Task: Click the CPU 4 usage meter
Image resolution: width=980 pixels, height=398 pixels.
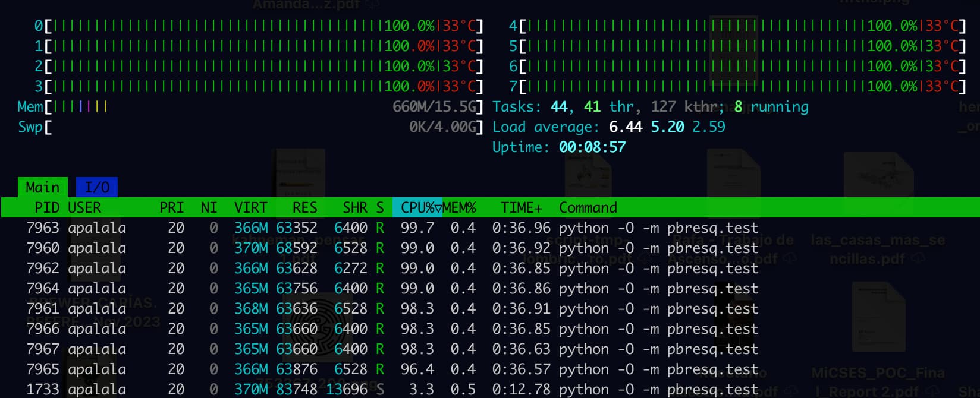Action: 737,26
